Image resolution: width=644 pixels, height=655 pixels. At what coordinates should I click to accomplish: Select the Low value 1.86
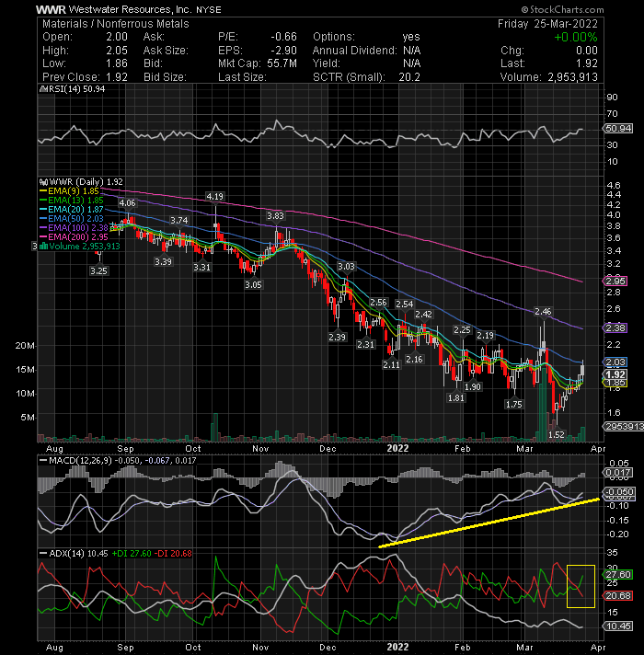[117, 63]
